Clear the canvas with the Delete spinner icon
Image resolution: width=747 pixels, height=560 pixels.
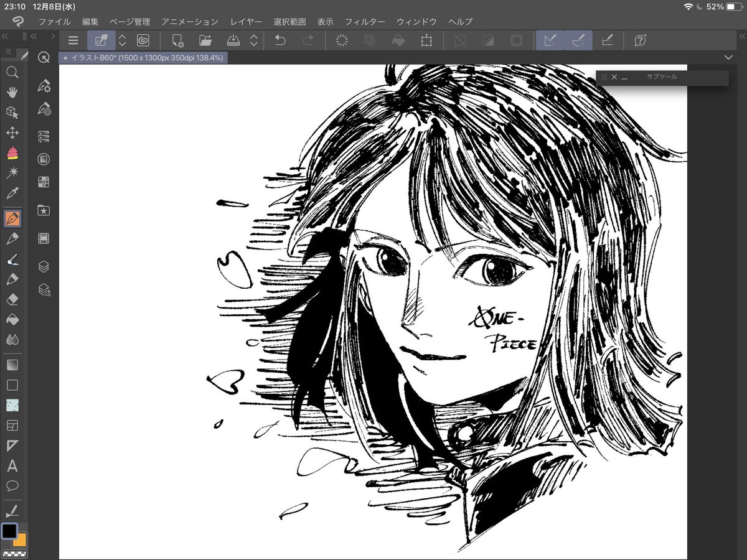pos(341,40)
